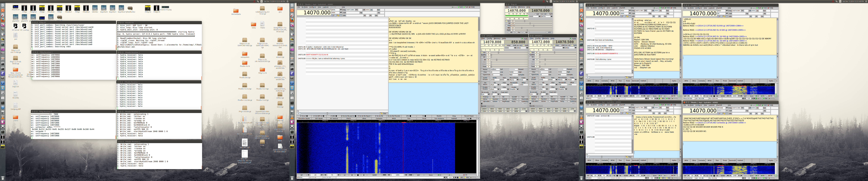Click the Clear button with broom icon
The height and width of the screenshot is (181, 868).
(x=384, y=114)
